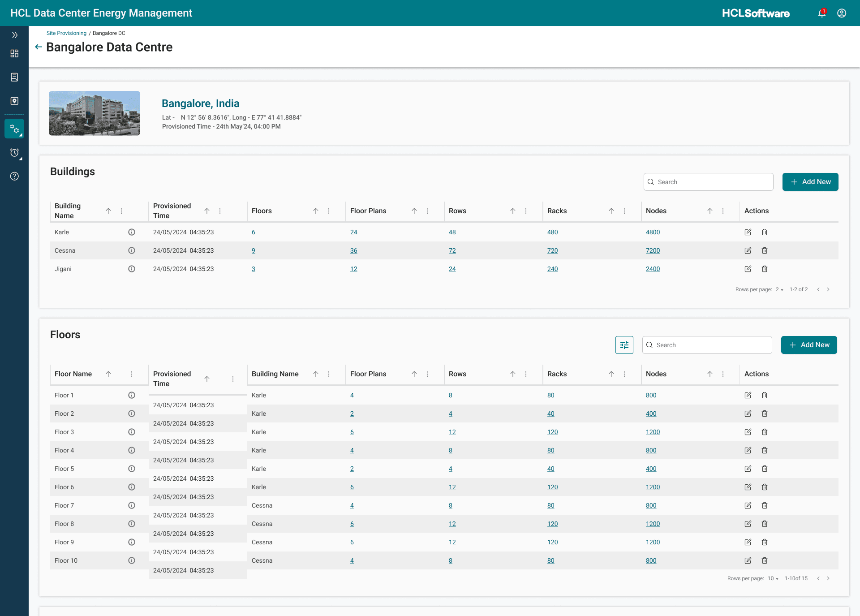Go to previous page of Floors
The image size is (860, 616).
(818, 578)
